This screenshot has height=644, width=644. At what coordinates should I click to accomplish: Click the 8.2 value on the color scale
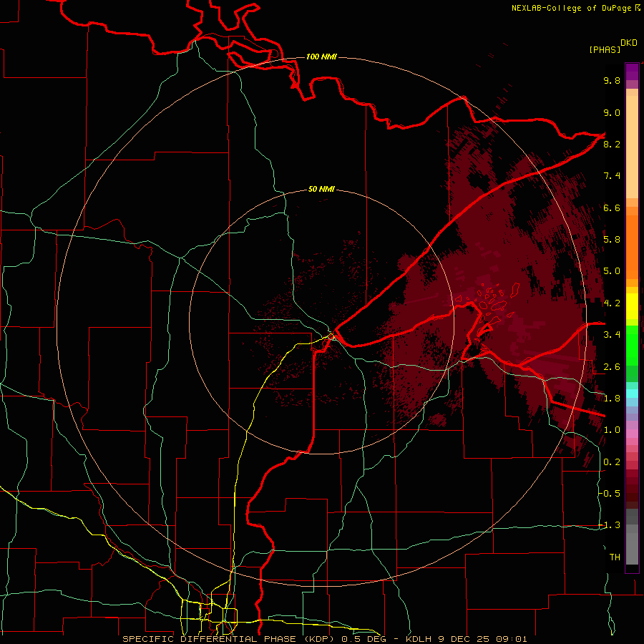(x=612, y=144)
